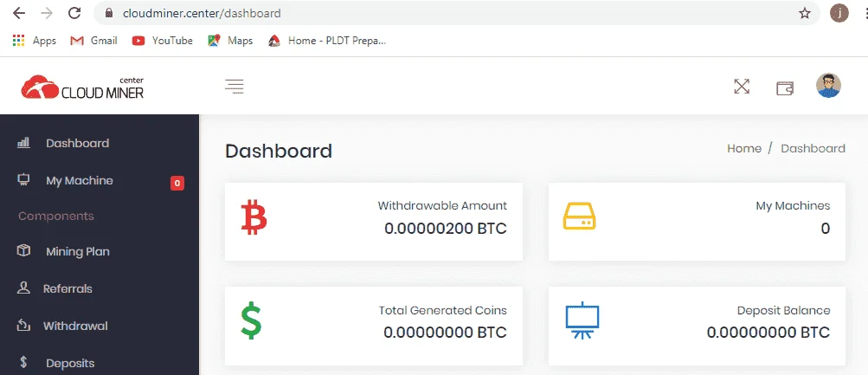Bookmark this page with the star icon
Screen dimensions: 868x375
[804, 13]
